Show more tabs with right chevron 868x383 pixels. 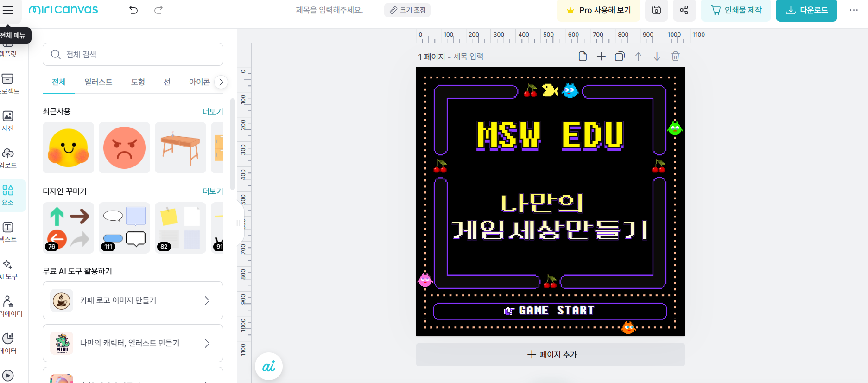[x=221, y=82]
